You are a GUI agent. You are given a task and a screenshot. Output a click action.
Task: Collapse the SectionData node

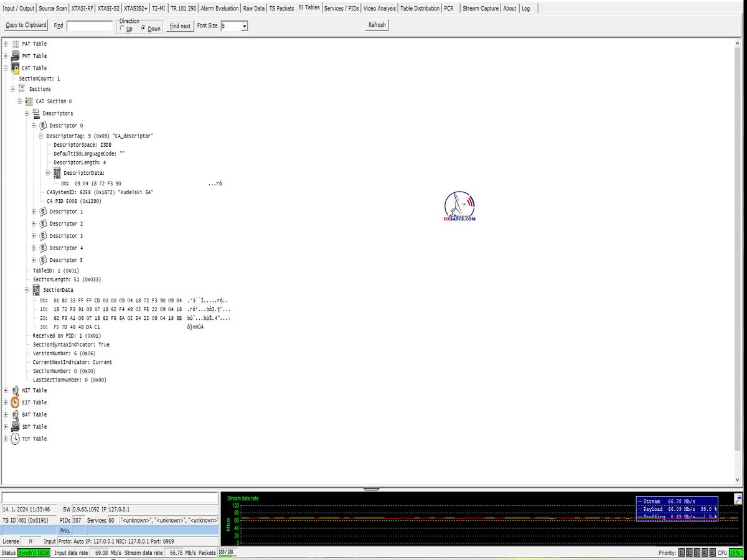pos(28,290)
